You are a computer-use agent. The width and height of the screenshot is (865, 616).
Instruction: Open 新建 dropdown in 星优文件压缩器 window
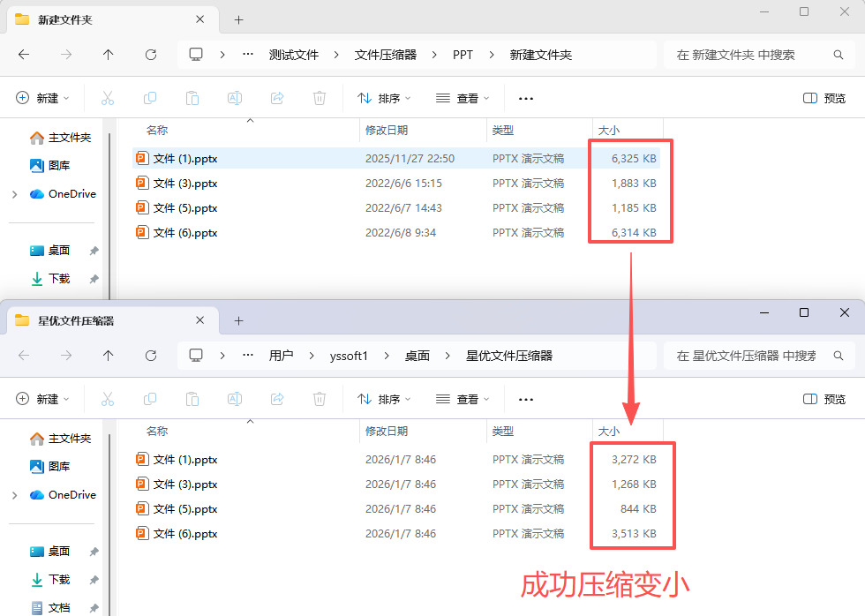42,399
